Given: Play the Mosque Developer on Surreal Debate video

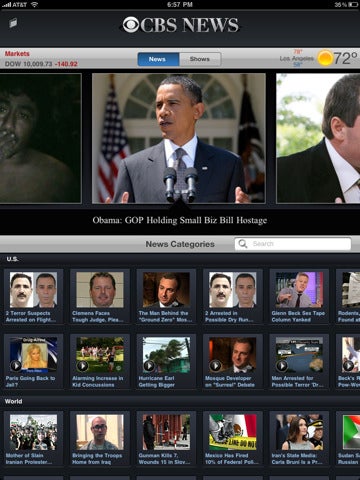Looking at the screenshot, I should [x=215, y=366].
